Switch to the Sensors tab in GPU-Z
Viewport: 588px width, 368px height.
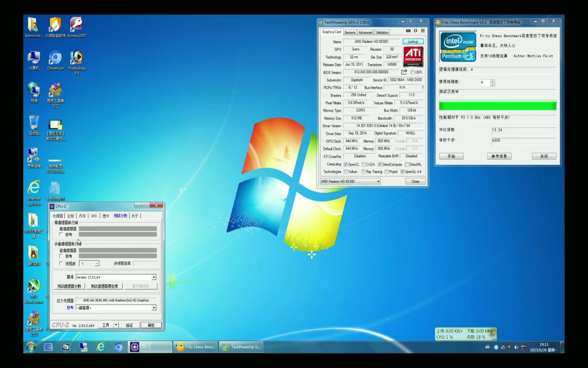coord(349,32)
